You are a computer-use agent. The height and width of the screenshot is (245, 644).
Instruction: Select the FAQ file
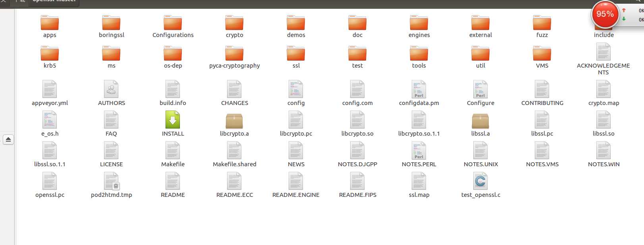pos(111,120)
